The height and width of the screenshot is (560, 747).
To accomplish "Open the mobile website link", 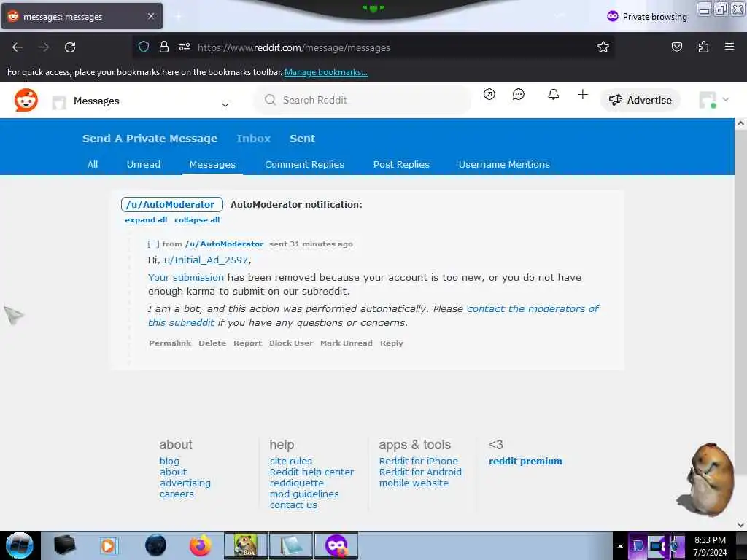I will click(414, 483).
